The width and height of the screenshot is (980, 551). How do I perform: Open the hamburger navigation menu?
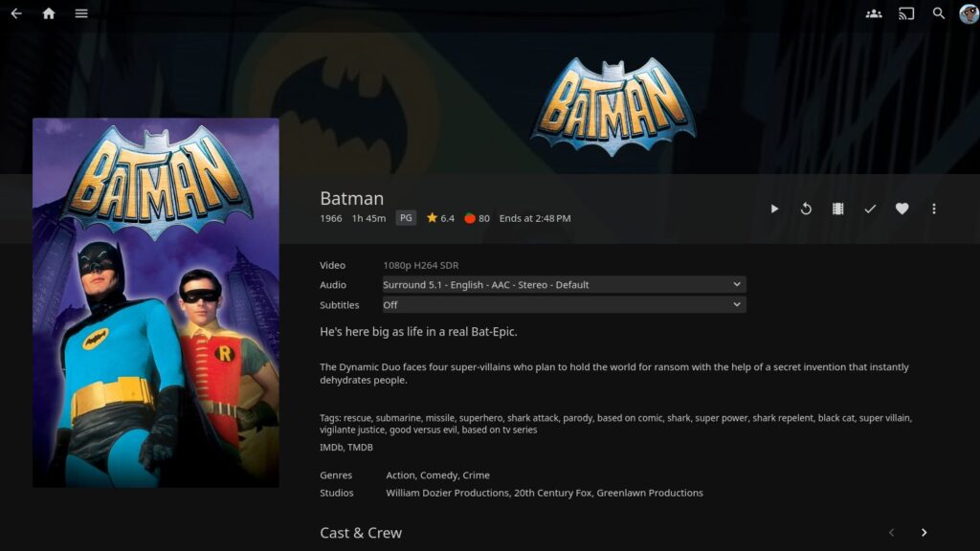(x=81, y=13)
